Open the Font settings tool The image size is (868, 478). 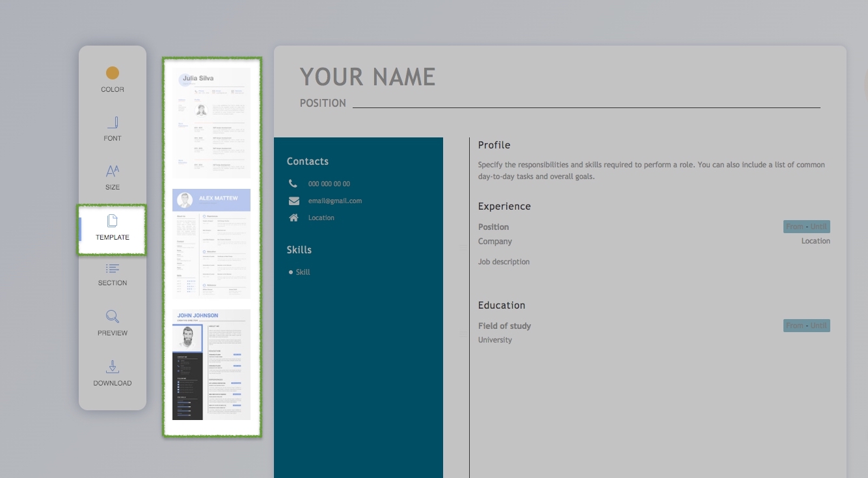(113, 128)
